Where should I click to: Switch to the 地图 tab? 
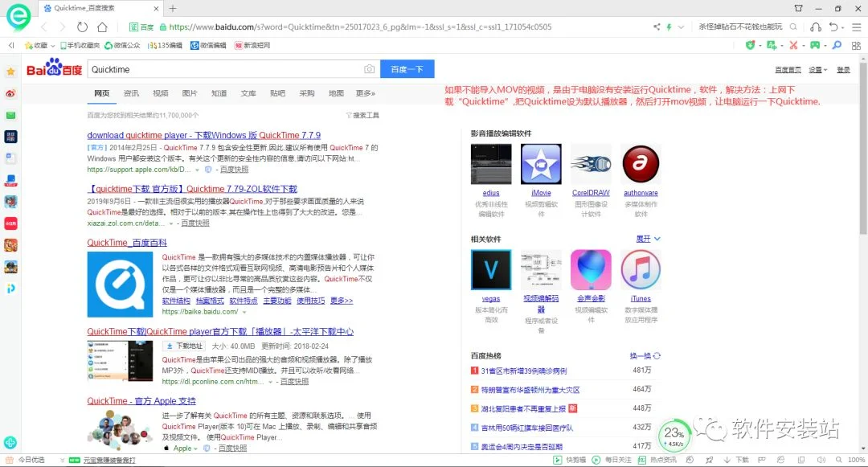coord(336,93)
